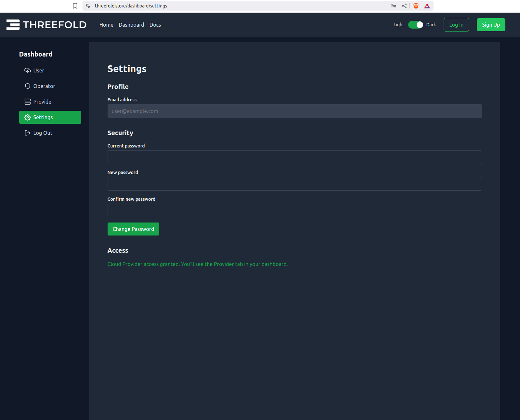Click the Change Password button

133,229
